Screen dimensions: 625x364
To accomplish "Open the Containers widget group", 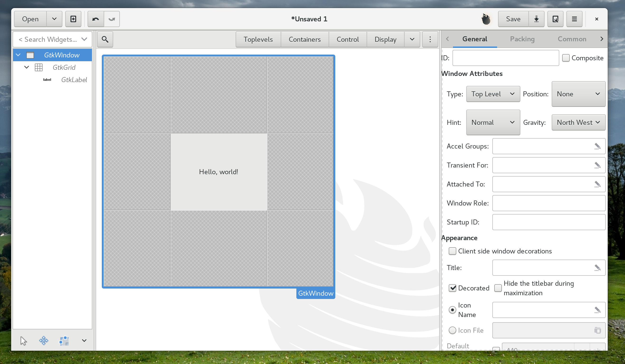I will (x=305, y=39).
